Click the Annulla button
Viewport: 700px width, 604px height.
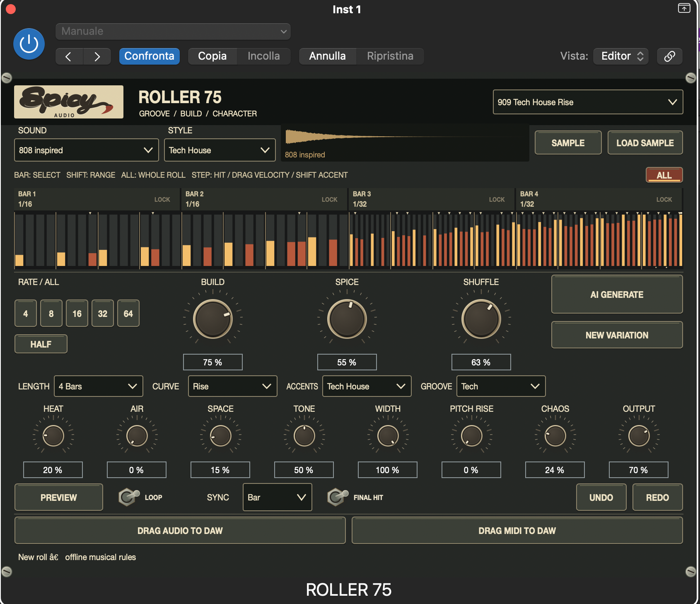[x=327, y=56]
